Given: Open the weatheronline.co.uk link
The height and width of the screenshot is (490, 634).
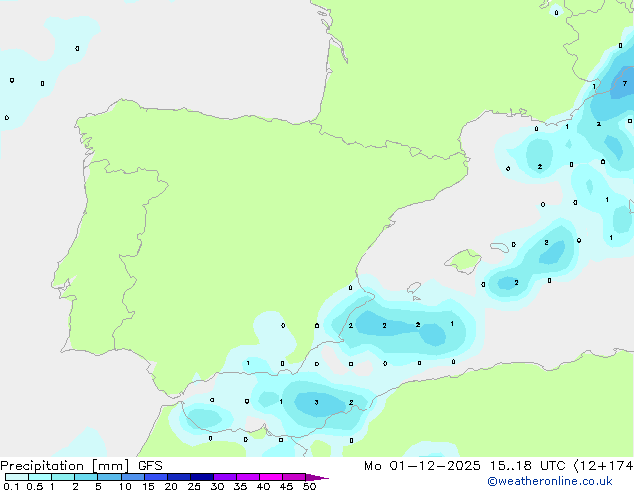Looking at the screenshot, I should click(550, 481).
